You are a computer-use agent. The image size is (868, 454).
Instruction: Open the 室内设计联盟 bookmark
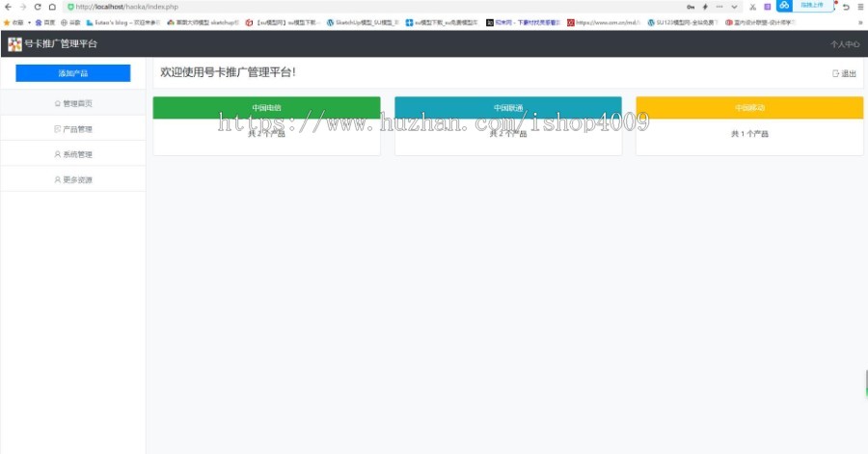[760, 23]
